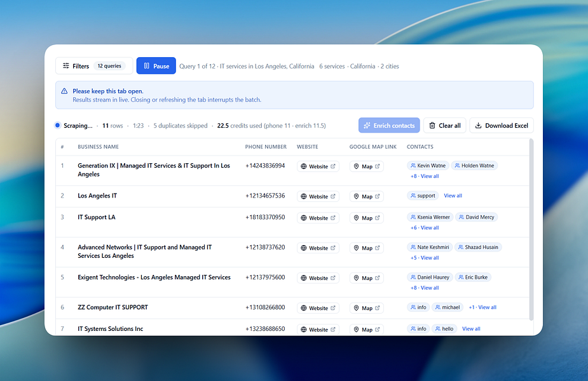The height and width of the screenshot is (381, 588).
Task: Click the BUSINESS NAME column header
Action: [x=99, y=147]
